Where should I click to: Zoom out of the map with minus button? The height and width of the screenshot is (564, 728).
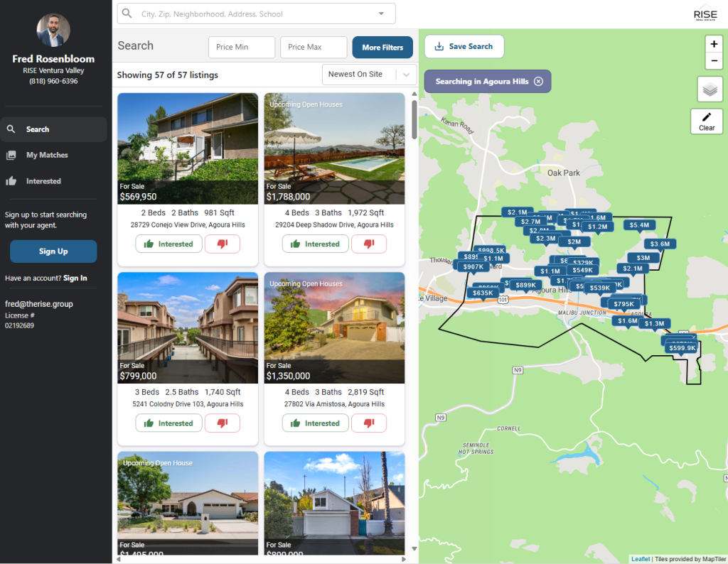click(713, 60)
